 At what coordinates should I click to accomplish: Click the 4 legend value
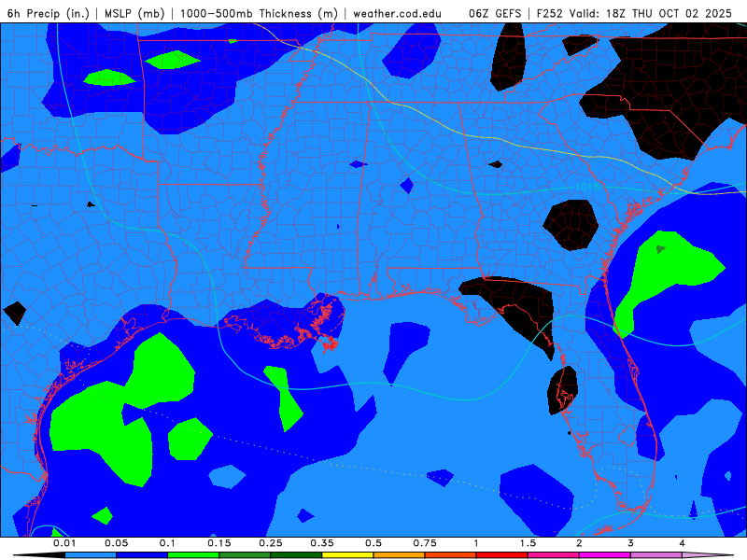(683, 543)
